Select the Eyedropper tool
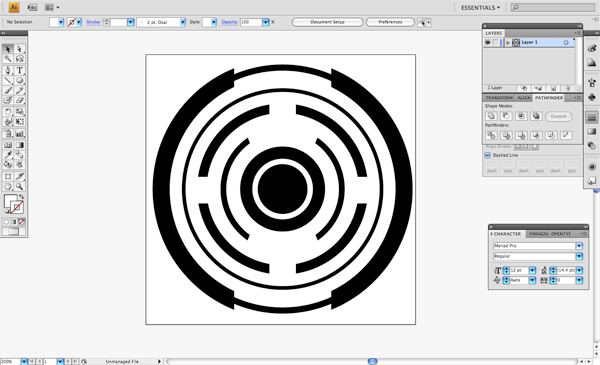 click(8, 155)
